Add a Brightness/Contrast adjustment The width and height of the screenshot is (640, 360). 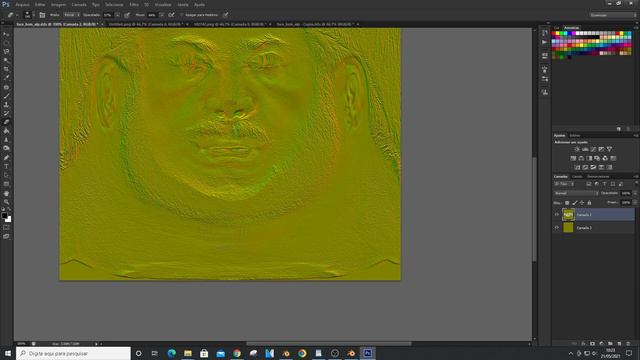[x=577, y=149]
